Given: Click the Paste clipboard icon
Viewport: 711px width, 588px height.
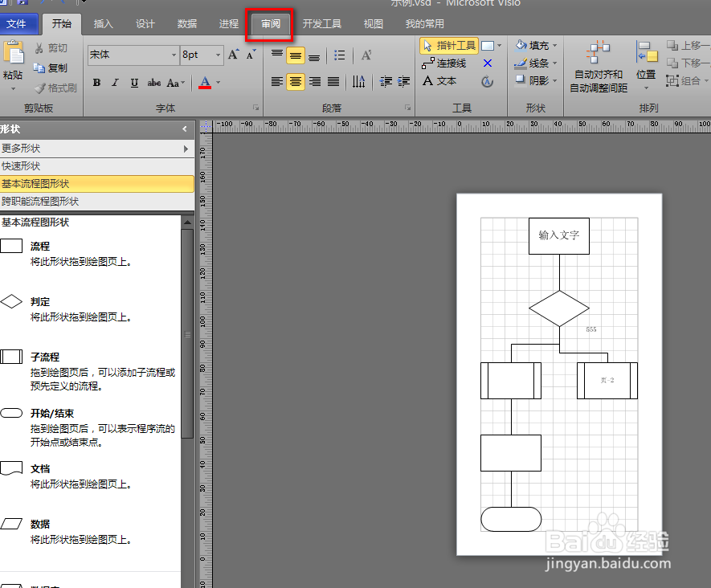Looking at the screenshot, I should click(x=14, y=54).
